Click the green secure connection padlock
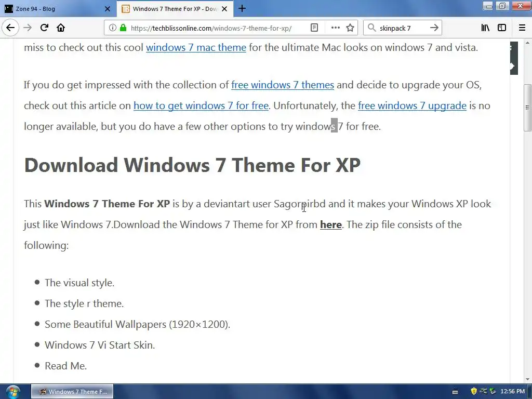The image size is (532, 399). (x=123, y=28)
